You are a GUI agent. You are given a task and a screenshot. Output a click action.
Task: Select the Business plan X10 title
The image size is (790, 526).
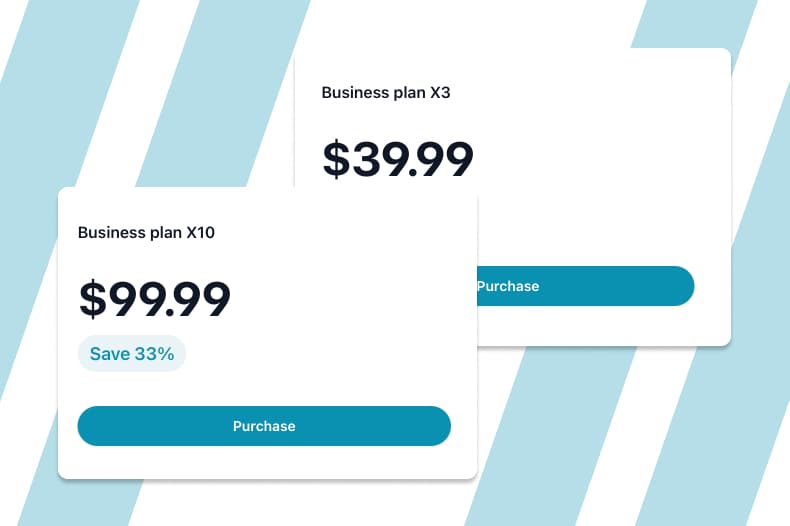coord(146,233)
